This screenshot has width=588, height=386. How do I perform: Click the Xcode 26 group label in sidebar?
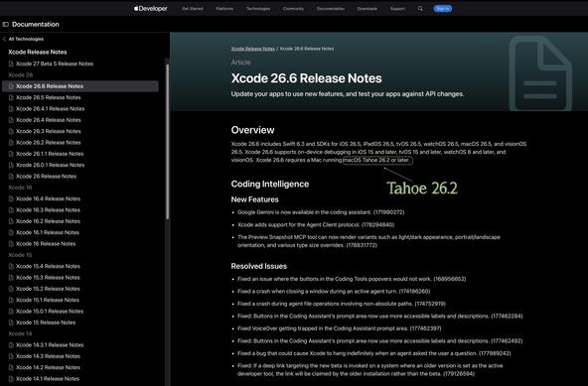(20, 75)
